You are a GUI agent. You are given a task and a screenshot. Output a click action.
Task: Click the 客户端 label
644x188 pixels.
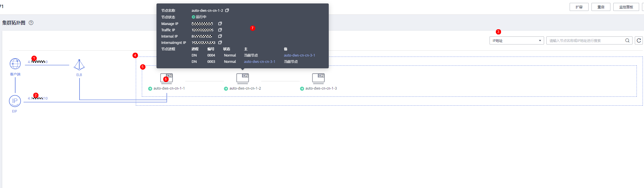(15, 74)
